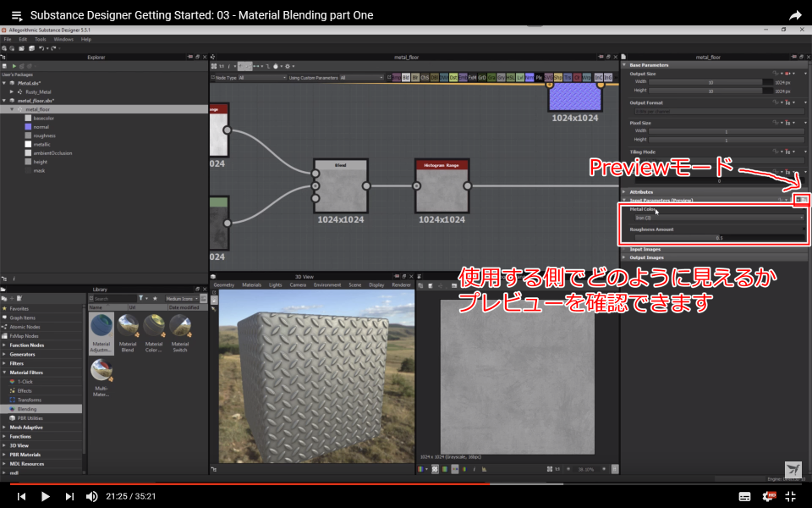Screen dimensions: 812x508
Task: Add a Warp (Wrp) node
Action: 587,78
